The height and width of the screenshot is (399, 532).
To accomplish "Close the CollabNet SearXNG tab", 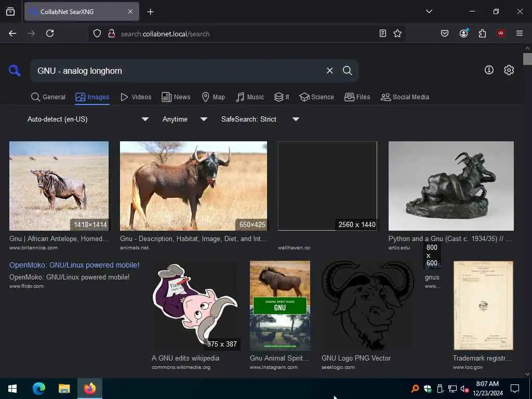I will [x=130, y=11].
